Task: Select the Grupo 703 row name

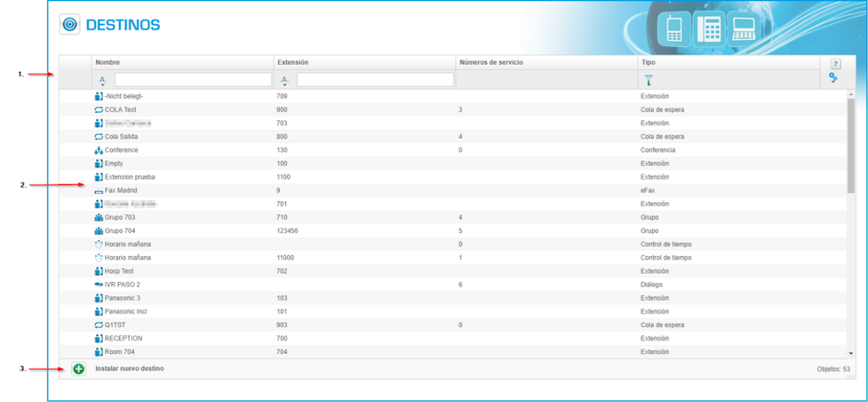Action: coord(120,217)
